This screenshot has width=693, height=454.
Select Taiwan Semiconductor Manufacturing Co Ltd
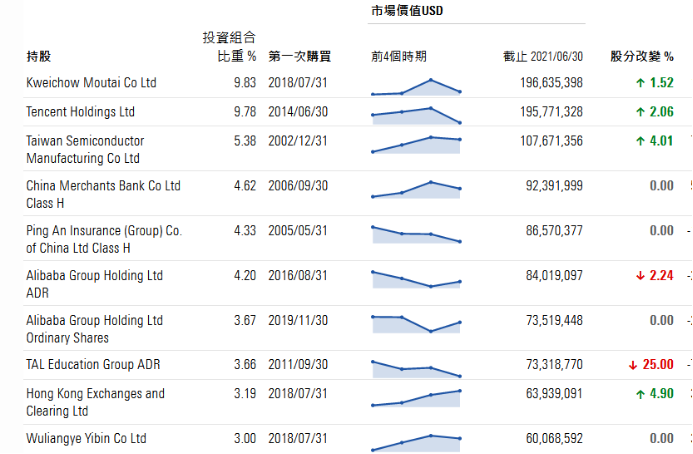(85, 149)
